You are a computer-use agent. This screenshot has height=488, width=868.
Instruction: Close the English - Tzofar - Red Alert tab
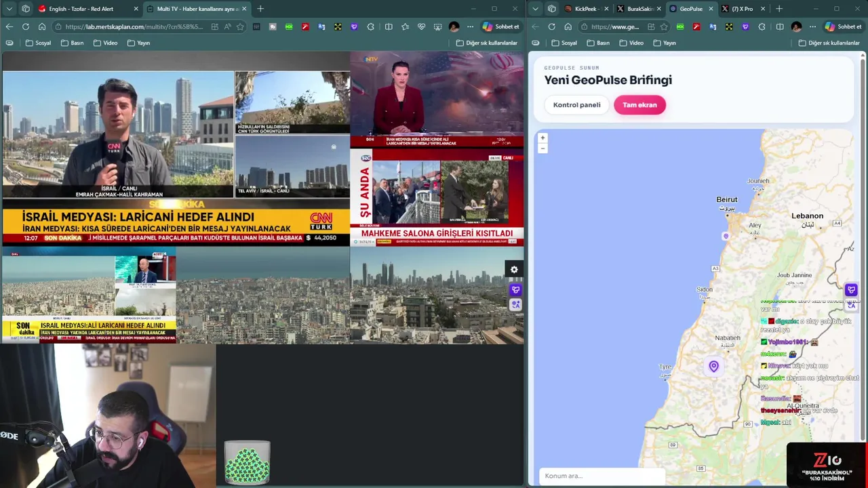click(136, 9)
